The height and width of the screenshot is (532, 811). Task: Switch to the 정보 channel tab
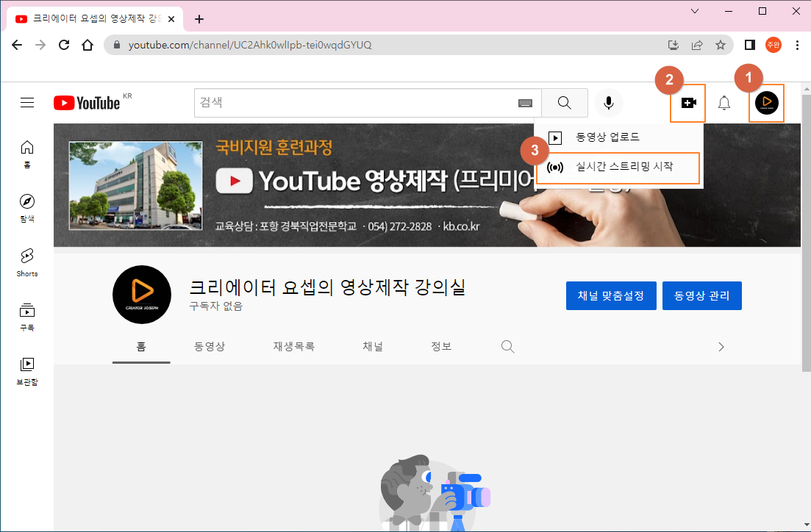441,346
